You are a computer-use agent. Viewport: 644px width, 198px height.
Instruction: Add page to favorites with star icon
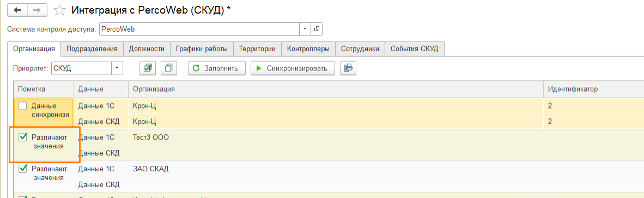[60, 10]
